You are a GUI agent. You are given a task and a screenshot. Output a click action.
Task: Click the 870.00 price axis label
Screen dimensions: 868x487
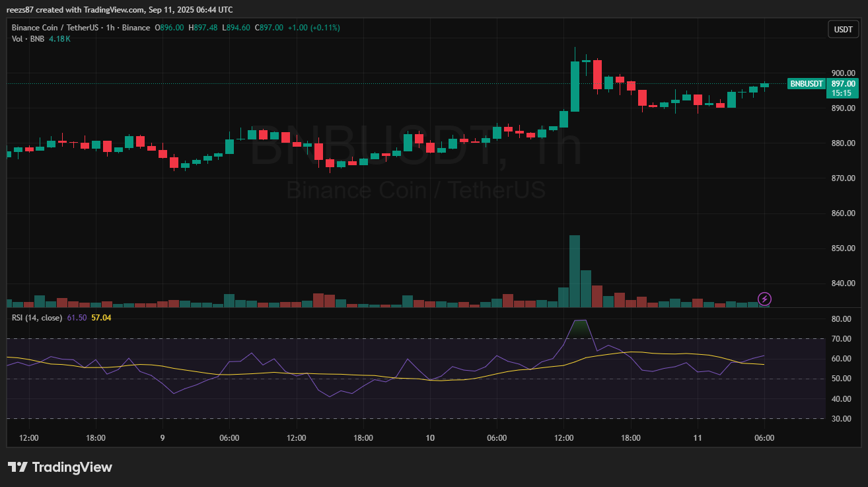click(843, 178)
